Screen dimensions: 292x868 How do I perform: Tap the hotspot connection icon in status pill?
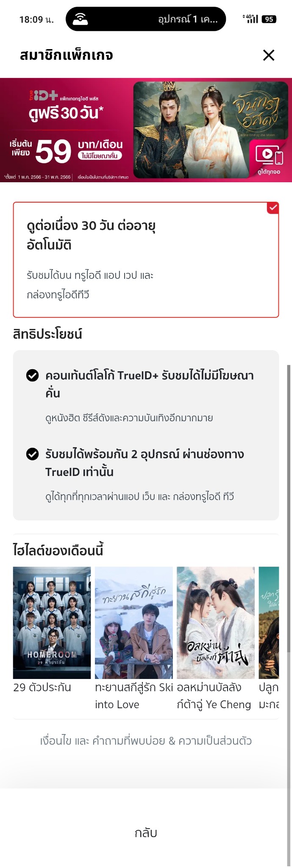point(80,19)
